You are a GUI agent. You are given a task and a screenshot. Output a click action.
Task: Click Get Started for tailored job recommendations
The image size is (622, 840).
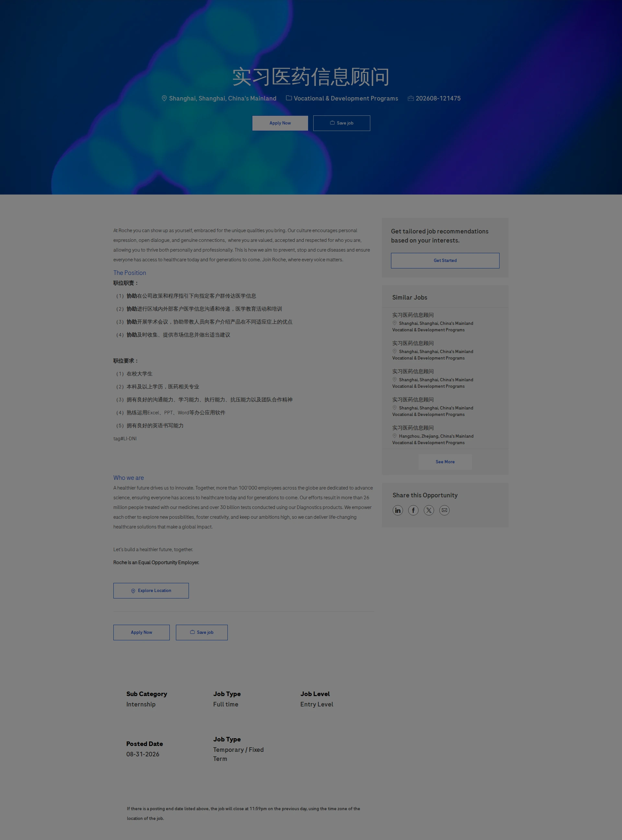tap(445, 261)
